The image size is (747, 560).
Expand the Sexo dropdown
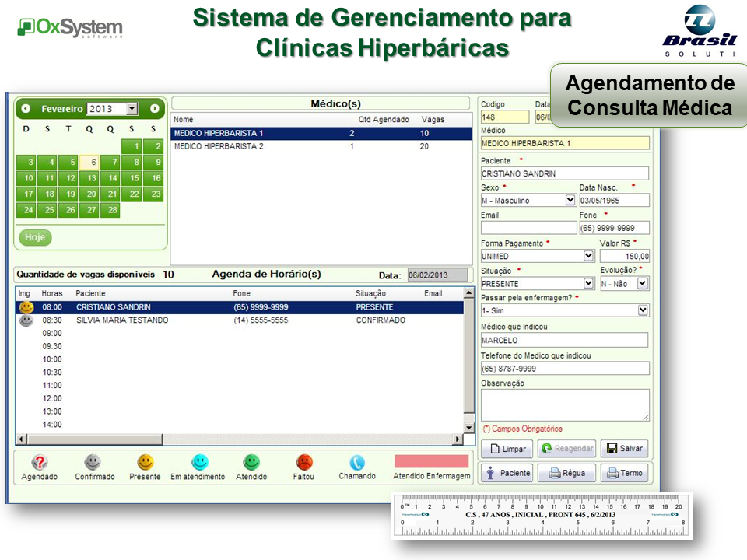point(570,200)
